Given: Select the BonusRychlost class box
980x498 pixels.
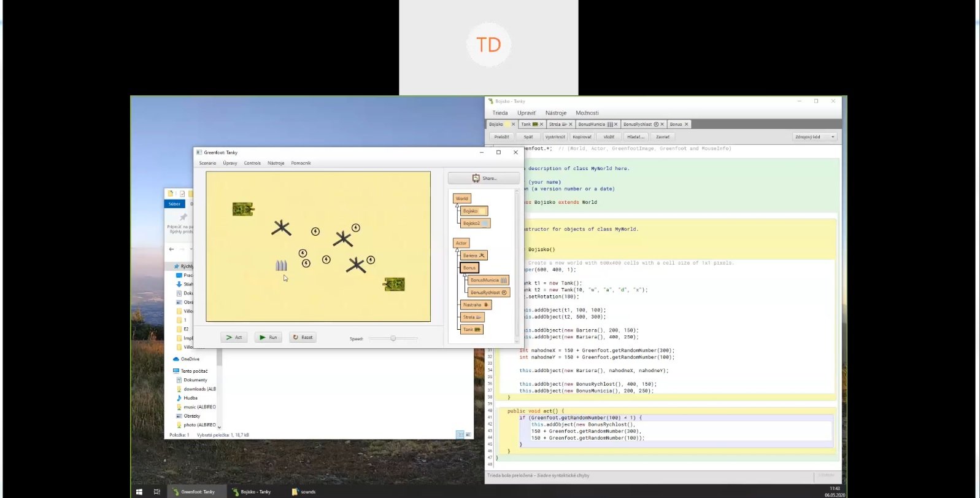Looking at the screenshot, I should tap(489, 292).
